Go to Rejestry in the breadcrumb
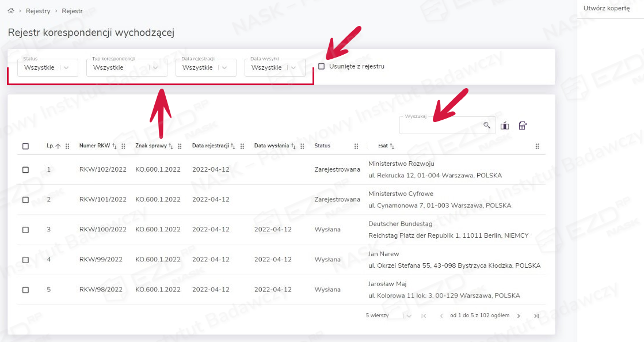 point(38,11)
